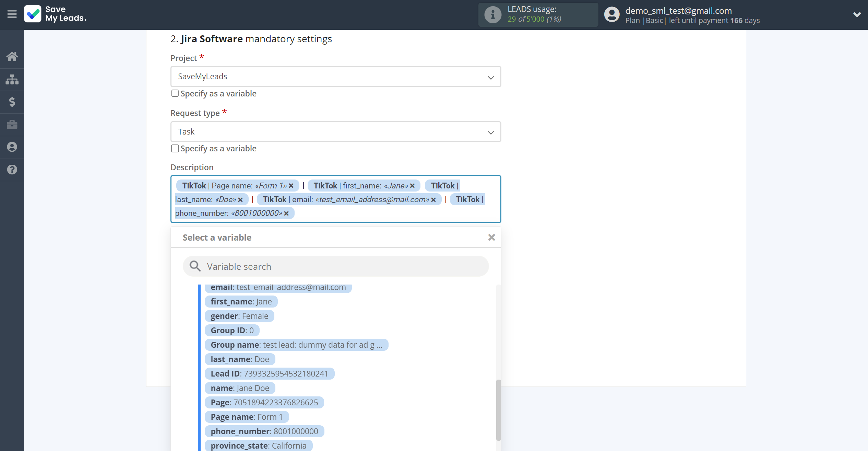Open the Home sidebar icon

tap(12, 56)
